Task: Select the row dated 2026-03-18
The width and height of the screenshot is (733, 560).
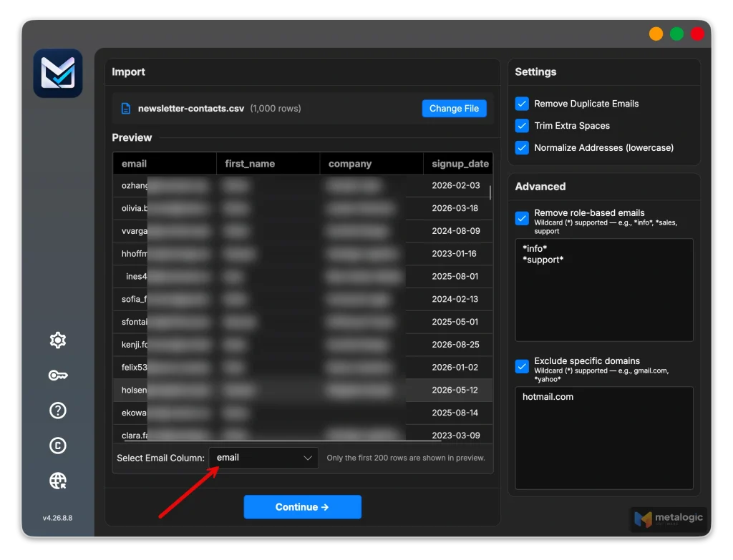Action: click(303, 208)
